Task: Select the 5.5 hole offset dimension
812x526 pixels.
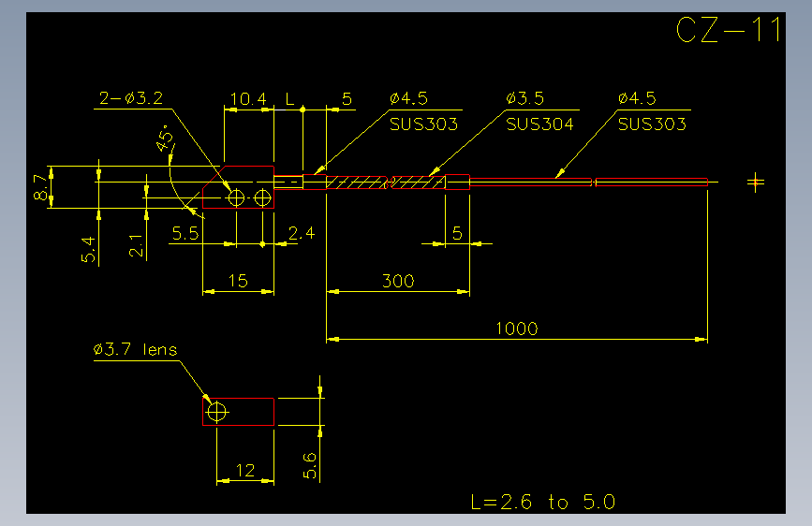Action: [x=185, y=233]
